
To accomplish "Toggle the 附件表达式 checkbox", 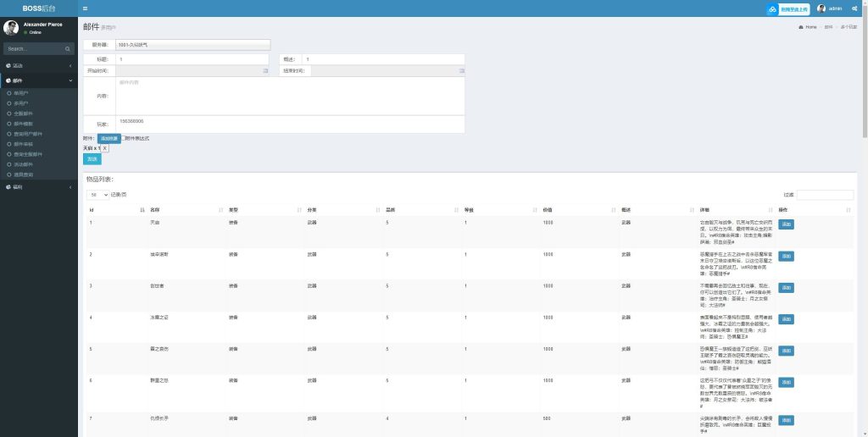I will (x=124, y=138).
